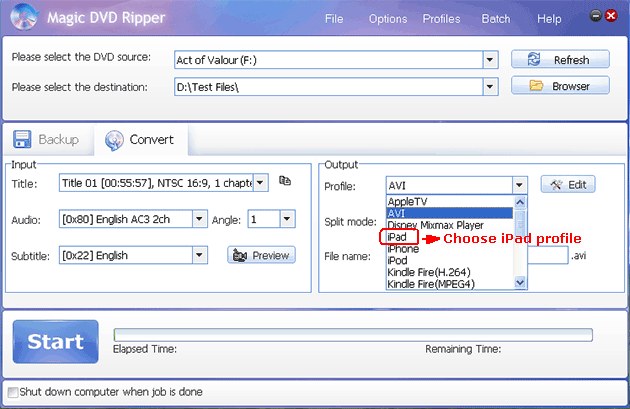Click the ripping progress bar
The width and height of the screenshot is (630, 409).
click(x=353, y=335)
